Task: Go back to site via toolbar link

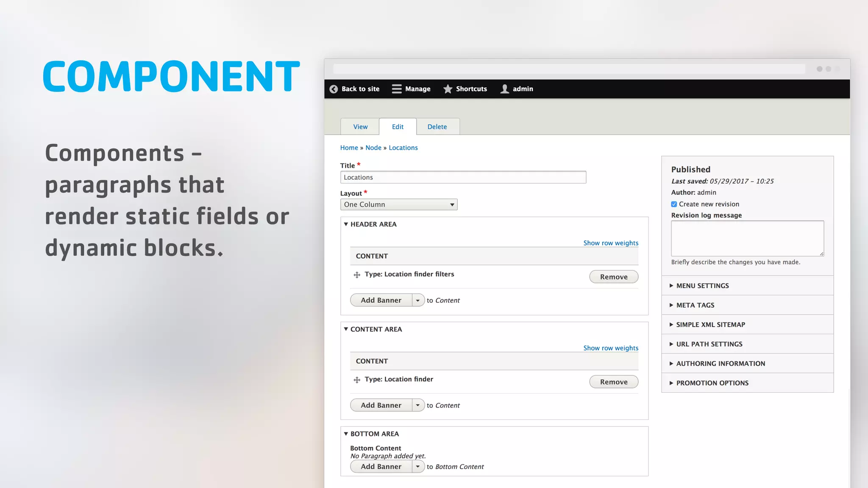Action: pos(354,89)
